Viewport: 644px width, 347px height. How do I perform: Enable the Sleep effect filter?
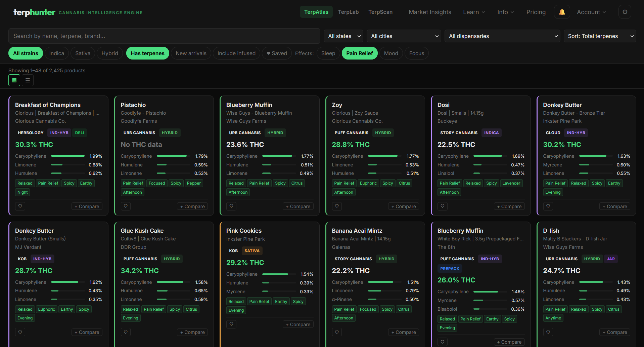[328, 53]
